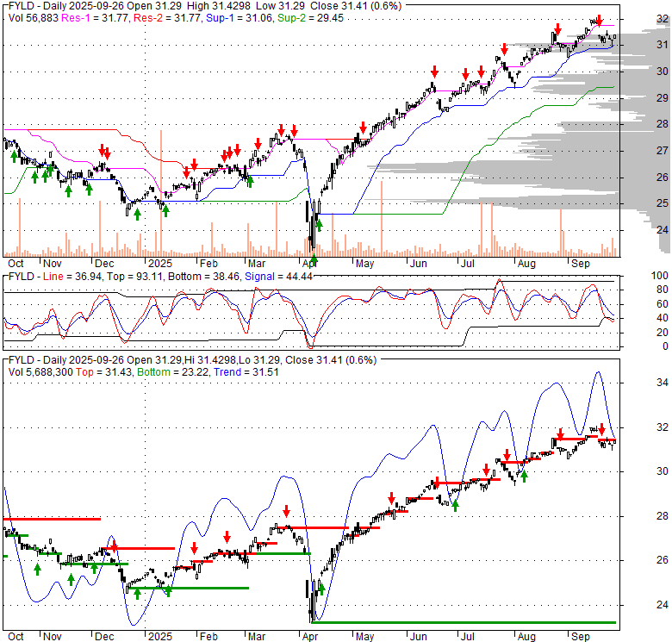Click the green up arrow over the top chart's Apr label
The height and width of the screenshot is (642, 672).
pos(314,259)
